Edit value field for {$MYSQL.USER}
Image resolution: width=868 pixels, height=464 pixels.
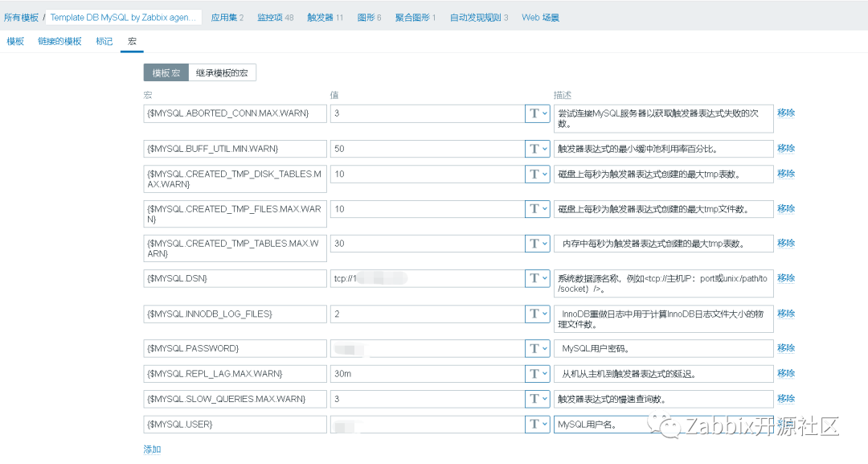tap(428, 424)
